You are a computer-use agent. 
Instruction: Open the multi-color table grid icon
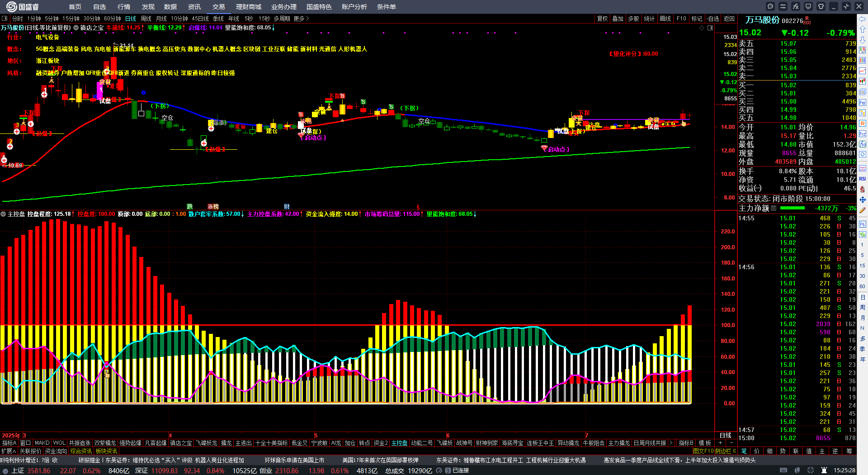[863, 60]
